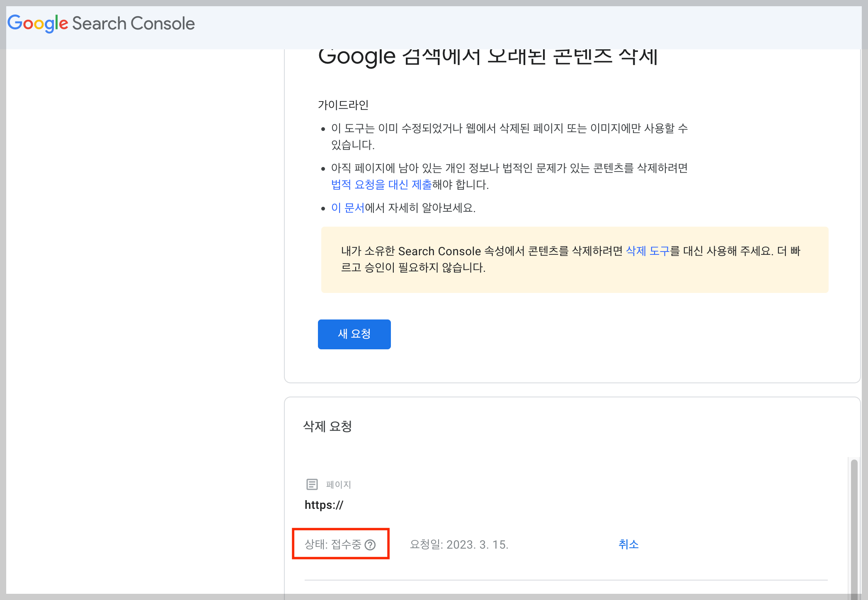Screen dimensions: 868x600
Task: Follow the 삭제 도구 link in notice
Action: (x=647, y=251)
